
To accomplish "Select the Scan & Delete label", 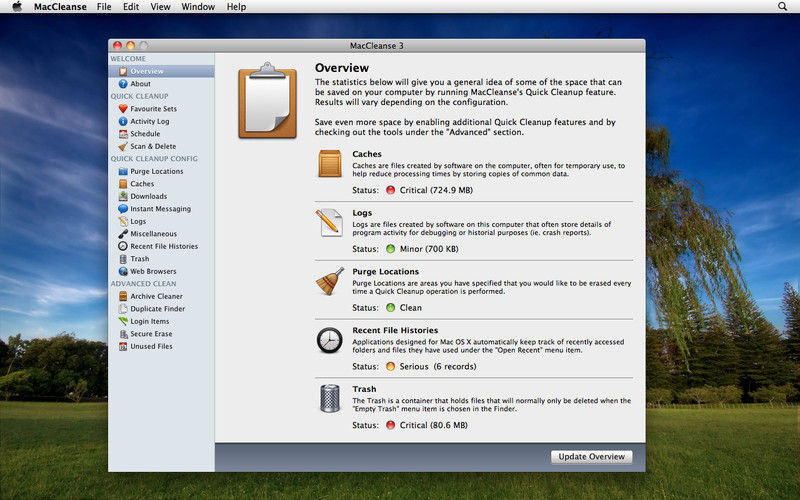I will click(x=153, y=146).
